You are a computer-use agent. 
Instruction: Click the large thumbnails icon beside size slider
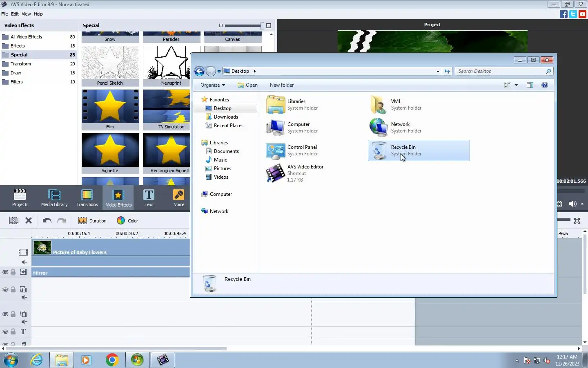click(x=269, y=25)
